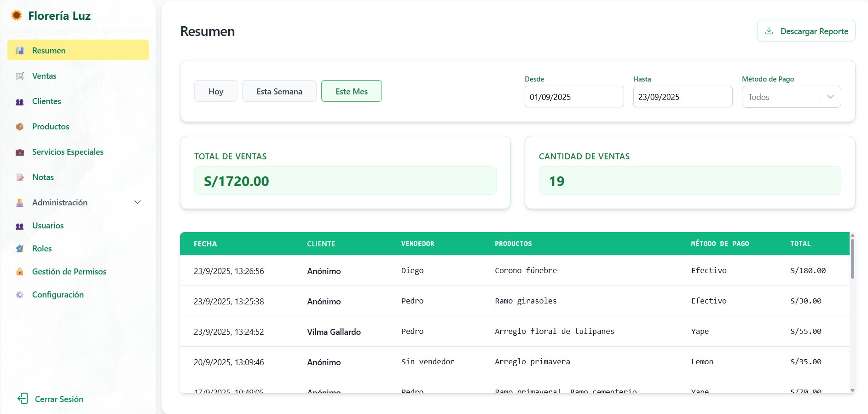The width and height of the screenshot is (868, 414).
Task: Open the Usuarios page
Action: click(48, 226)
